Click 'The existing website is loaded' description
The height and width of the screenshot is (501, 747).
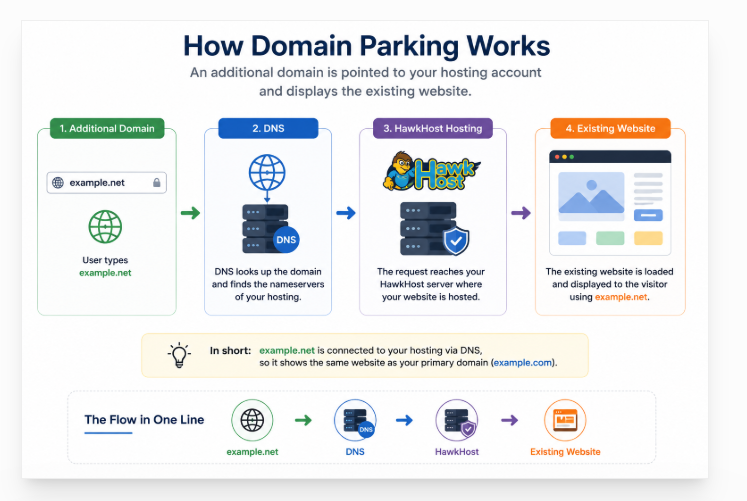tap(609, 284)
